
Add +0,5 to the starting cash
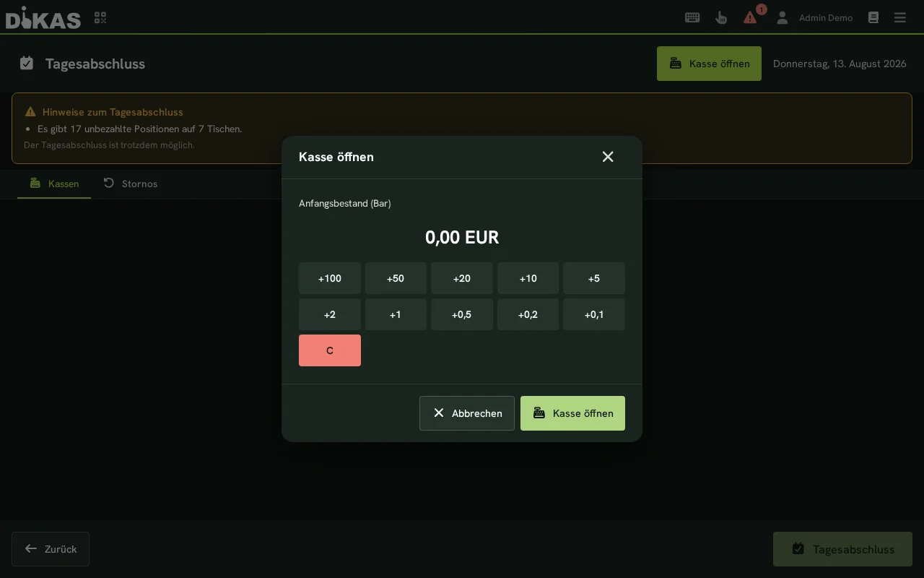[462, 314]
